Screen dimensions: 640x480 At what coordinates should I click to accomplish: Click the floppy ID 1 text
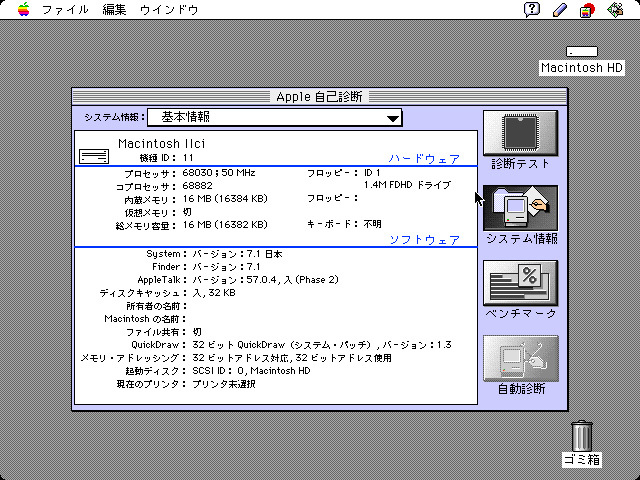coord(372,173)
